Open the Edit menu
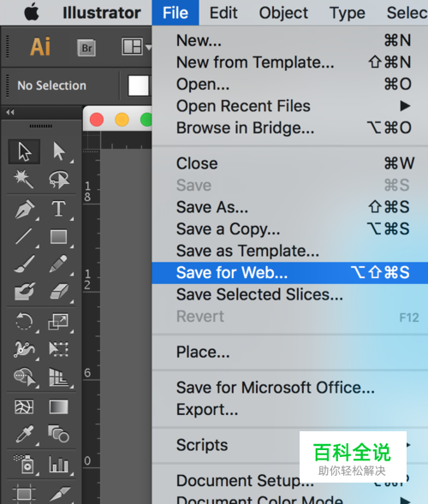This screenshot has height=504, width=428. tap(223, 13)
